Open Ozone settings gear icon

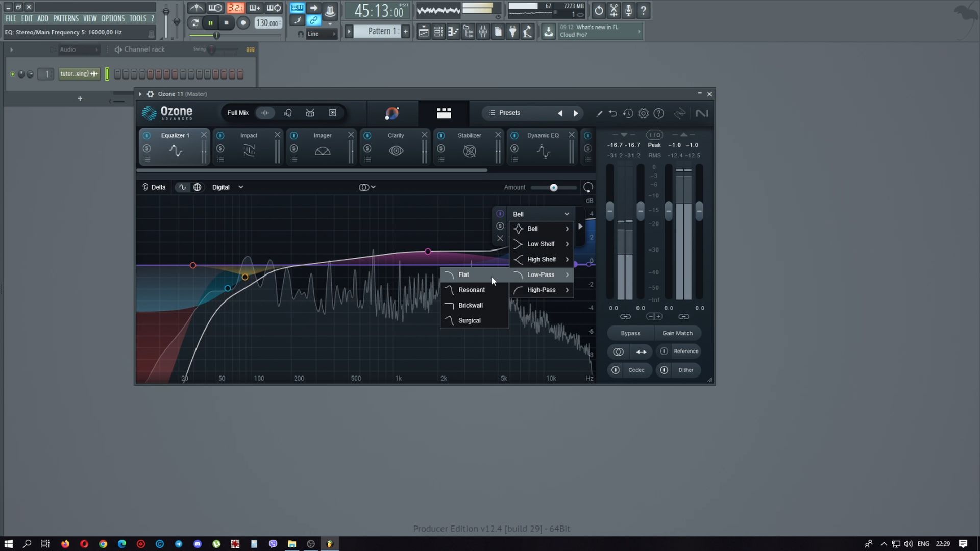tap(643, 113)
